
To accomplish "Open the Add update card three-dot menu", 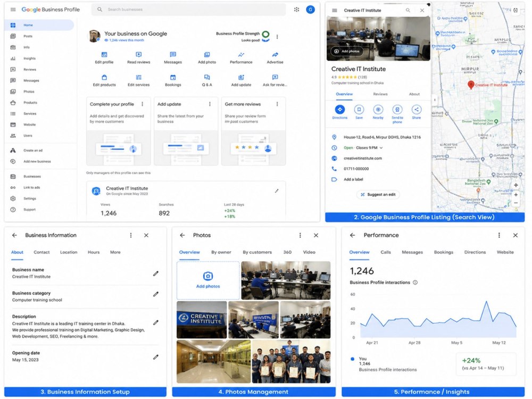I will pyautogui.click(x=210, y=104).
